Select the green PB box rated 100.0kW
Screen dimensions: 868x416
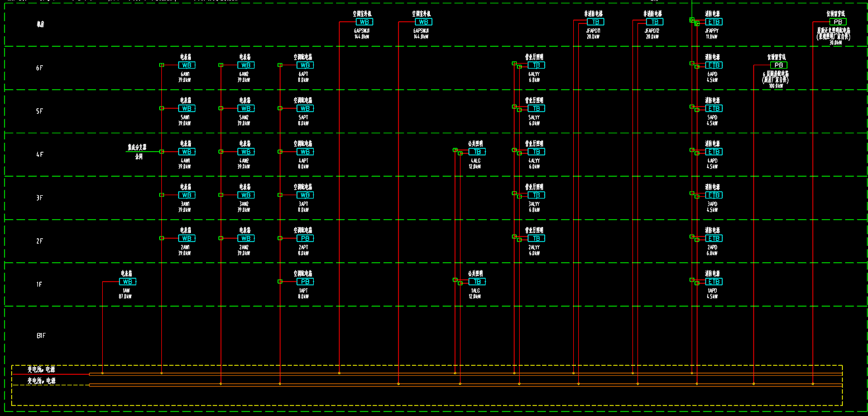click(779, 65)
